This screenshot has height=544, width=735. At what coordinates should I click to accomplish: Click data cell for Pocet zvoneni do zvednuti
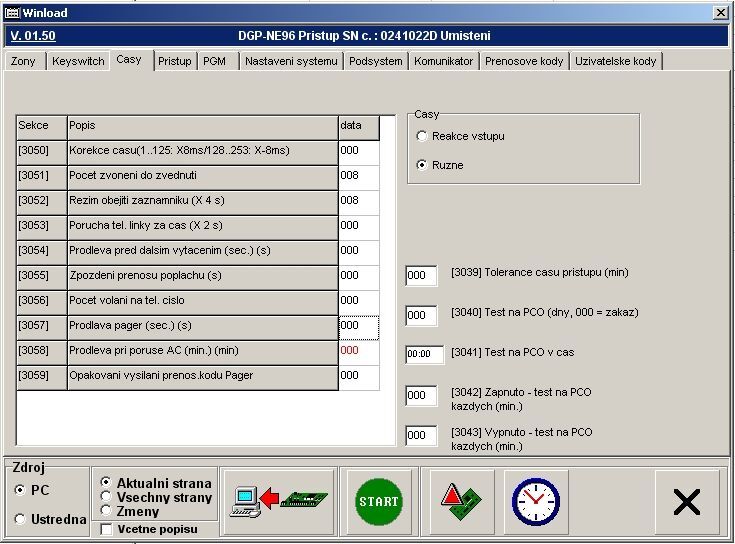pos(358,176)
